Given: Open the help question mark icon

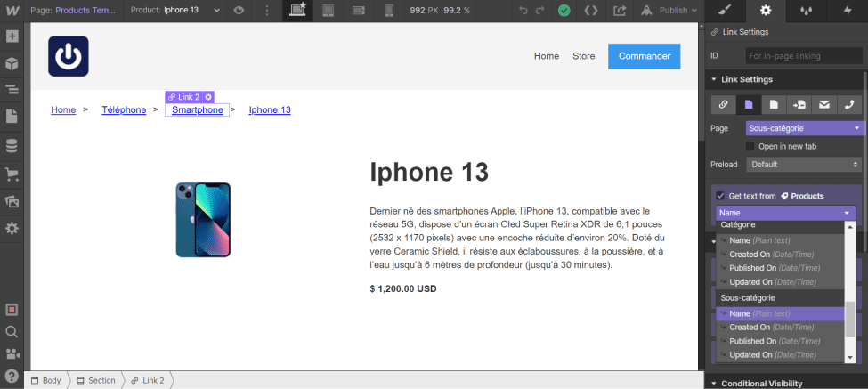Looking at the screenshot, I should [12, 376].
